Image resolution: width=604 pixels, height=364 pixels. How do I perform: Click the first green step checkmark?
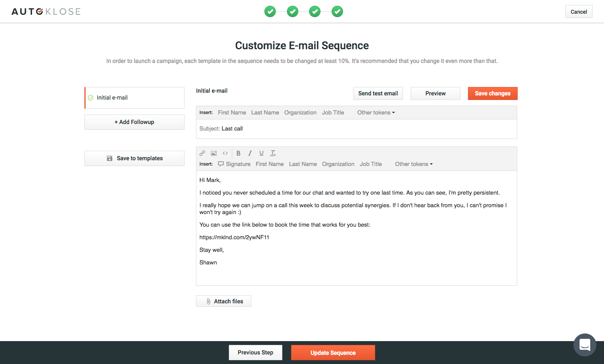270,12
